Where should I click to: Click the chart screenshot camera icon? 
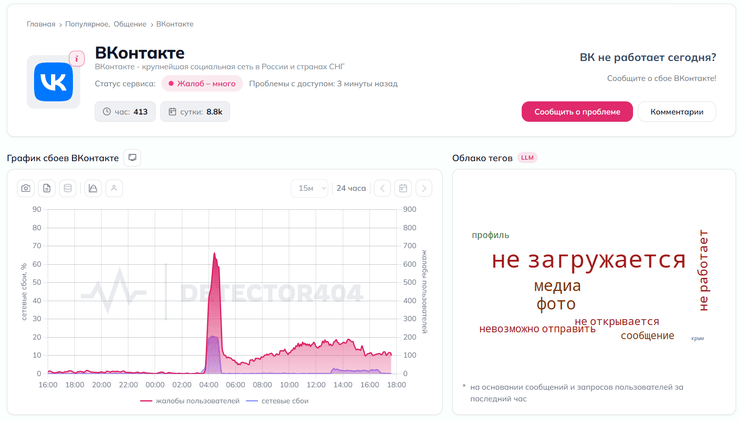[25, 188]
